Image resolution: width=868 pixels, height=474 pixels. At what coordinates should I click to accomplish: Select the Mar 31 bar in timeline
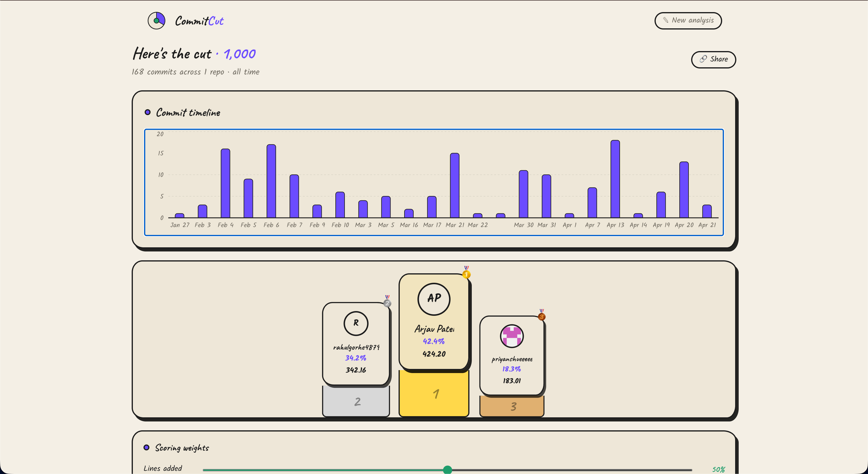coord(546,196)
